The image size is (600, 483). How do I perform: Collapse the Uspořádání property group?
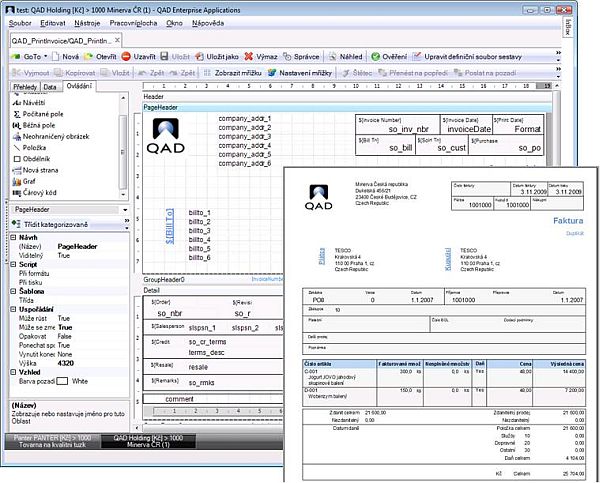pyautogui.click(x=13, y=309)
